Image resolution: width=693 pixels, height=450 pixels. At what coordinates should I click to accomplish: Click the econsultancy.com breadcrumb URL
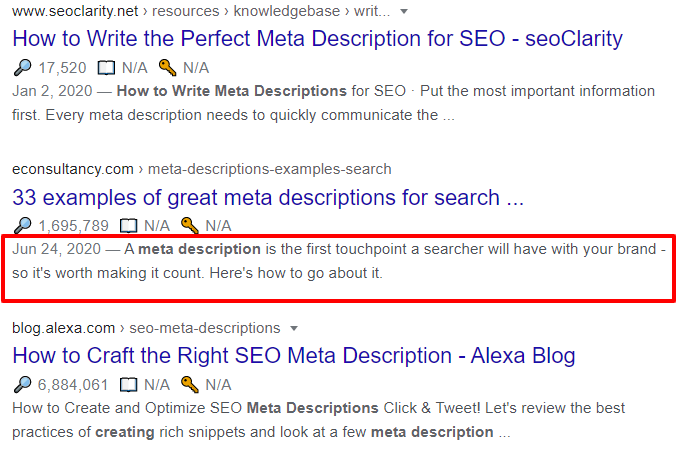point(72,169)
